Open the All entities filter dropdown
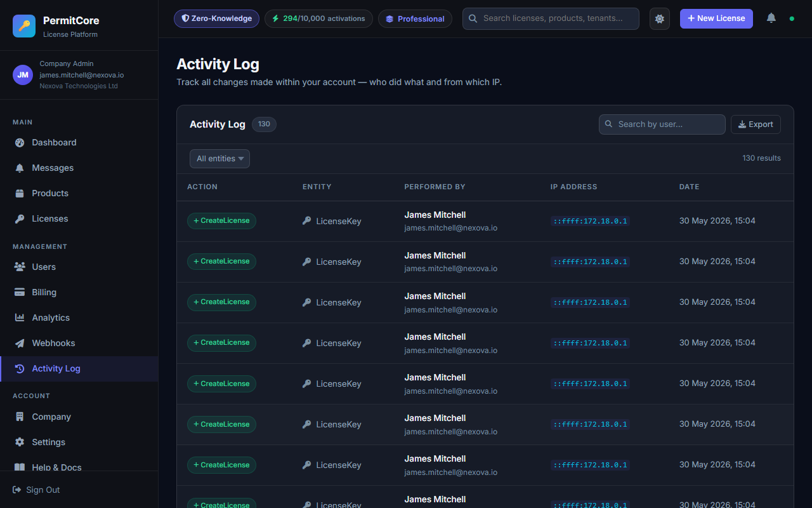Image resolution: width=812 pixels, height=508 pixels. [x=219, y=159]
